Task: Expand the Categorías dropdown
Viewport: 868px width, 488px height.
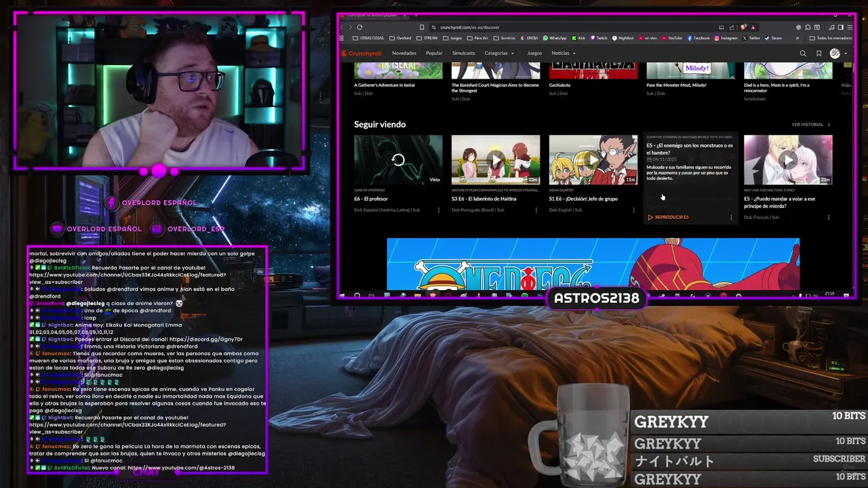Action: click(499, 53)
